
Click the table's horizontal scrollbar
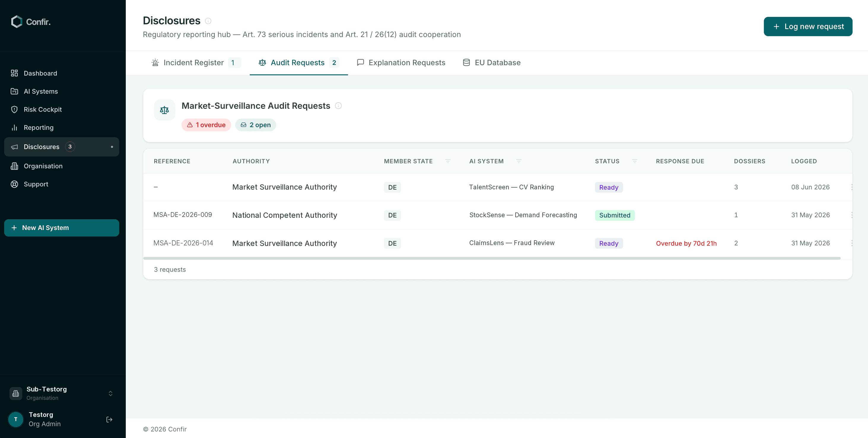492,258
